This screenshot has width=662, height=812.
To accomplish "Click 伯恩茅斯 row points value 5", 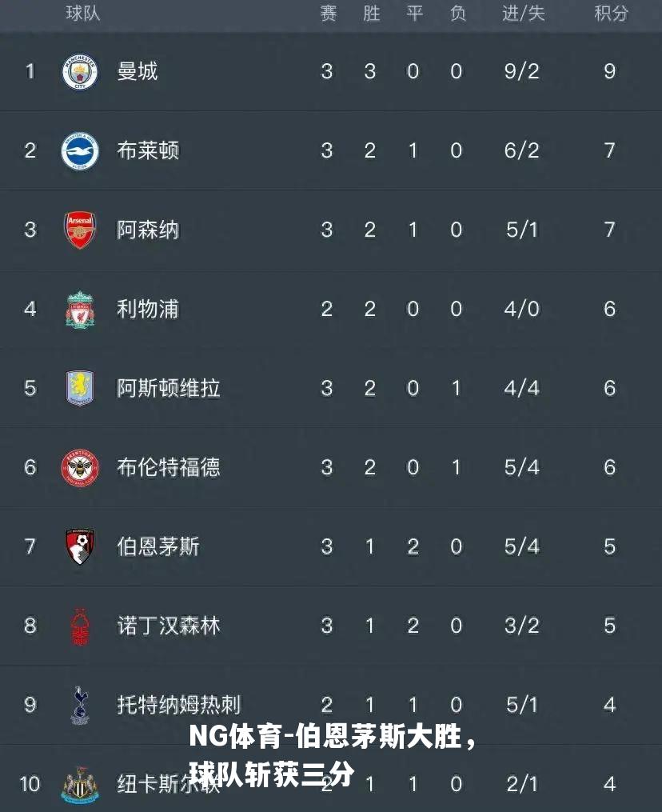I will point(610,546).
